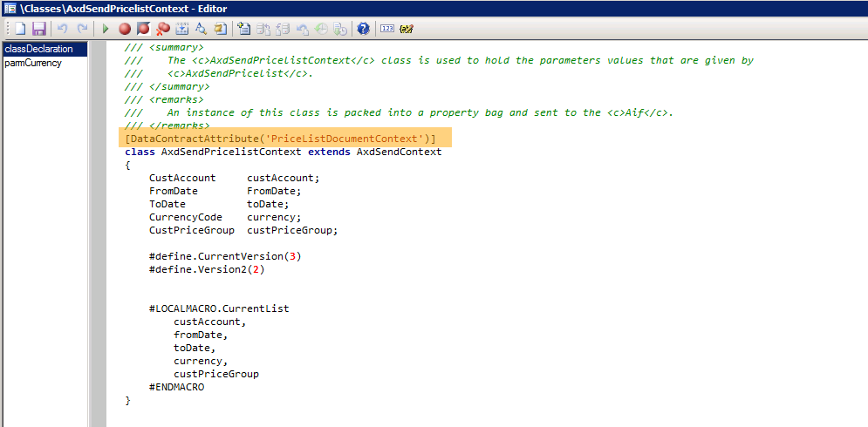
Task: Click the enable/disable breakpoint icon
Action: click(x=143, y=29)
